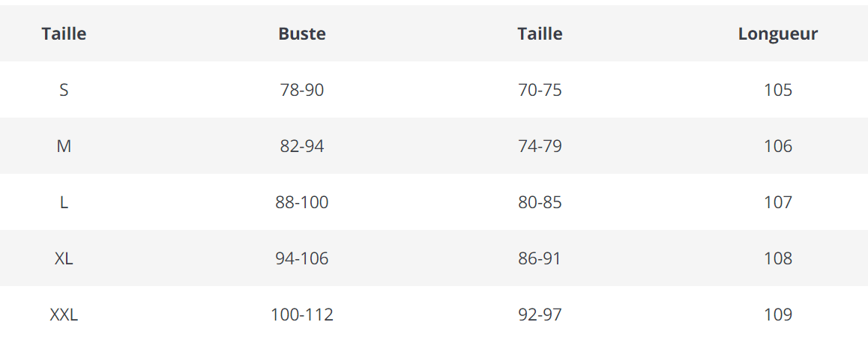Select the XL size cell
This screenshot has height=340, width=868.
64,258
